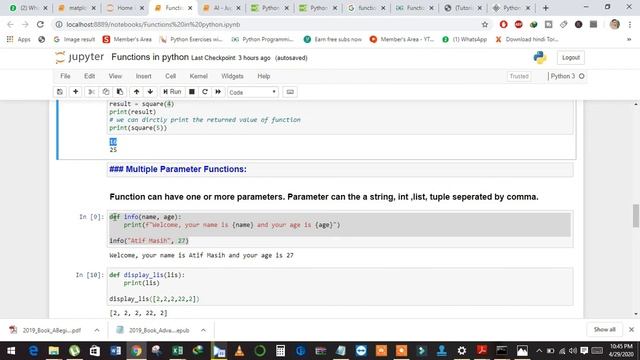Screen dimensions: 640x360
Task: Bookmark this page with the star icon
Action: [485, 24]
